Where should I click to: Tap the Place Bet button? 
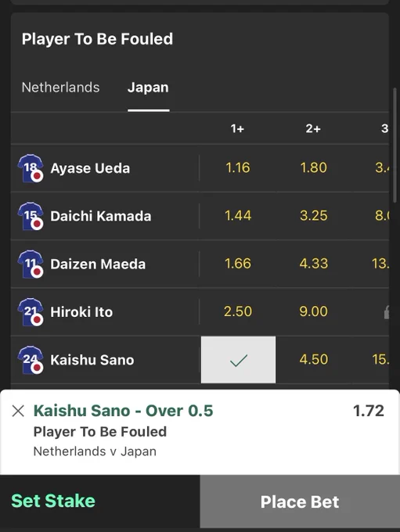(x=300, y=501)
